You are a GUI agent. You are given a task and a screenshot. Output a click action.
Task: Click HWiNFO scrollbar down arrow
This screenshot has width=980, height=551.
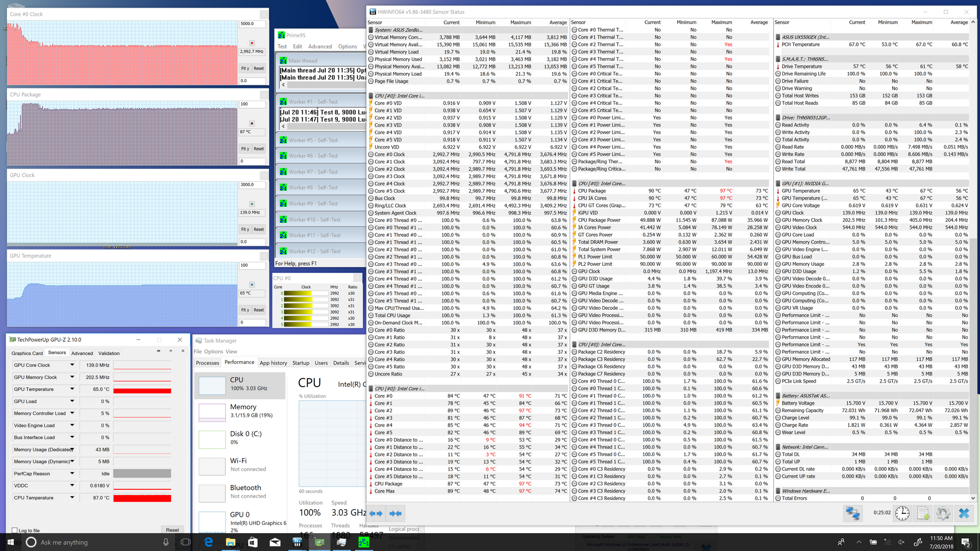pos(973,498)
